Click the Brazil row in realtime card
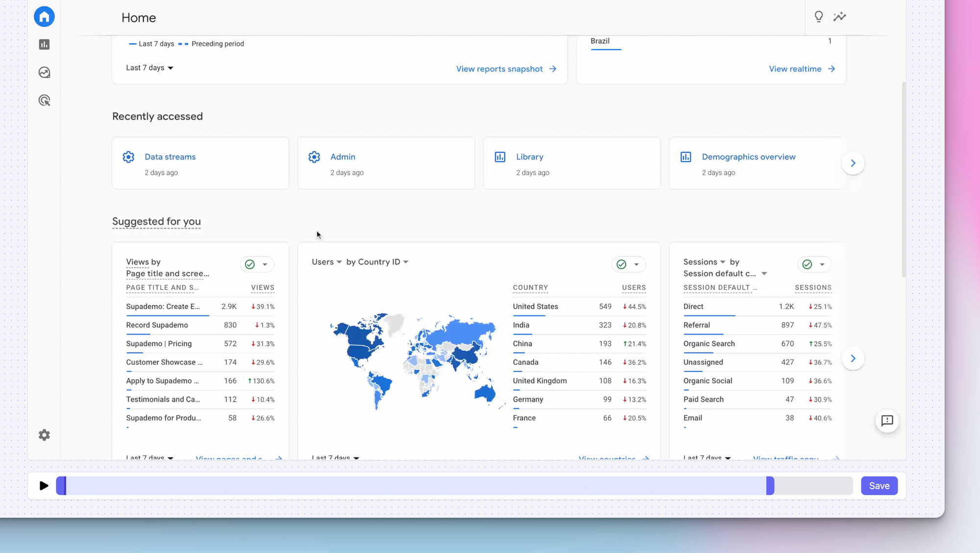The width and height of the screenshot is (980, 553). pyautogui.click(x=711, y=42)
